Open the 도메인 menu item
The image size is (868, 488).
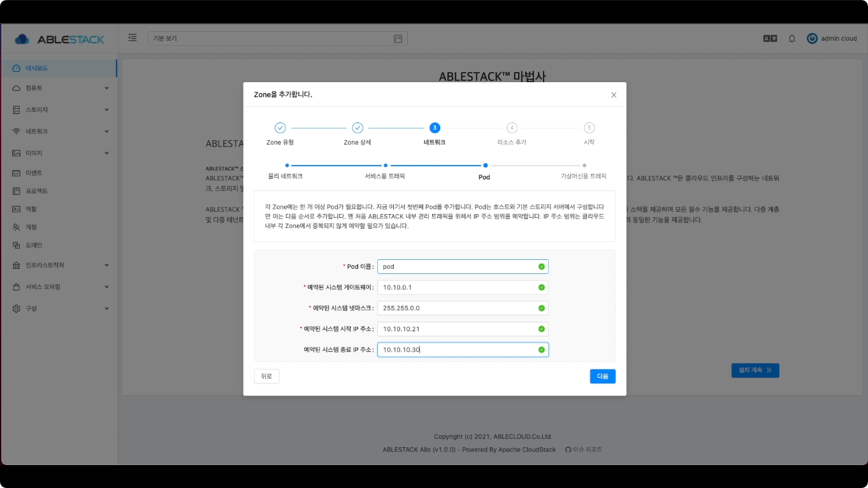59,245
